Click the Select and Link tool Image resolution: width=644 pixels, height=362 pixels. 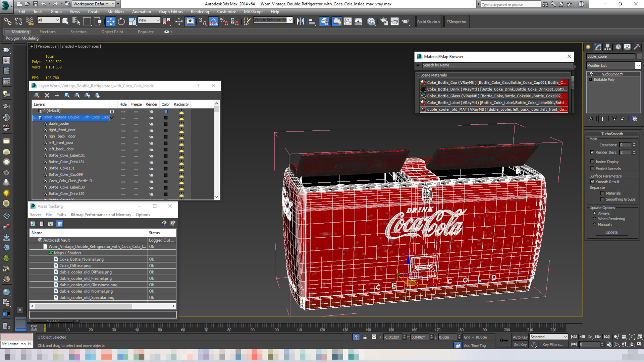pyautogui.click(x=8, y=22)
